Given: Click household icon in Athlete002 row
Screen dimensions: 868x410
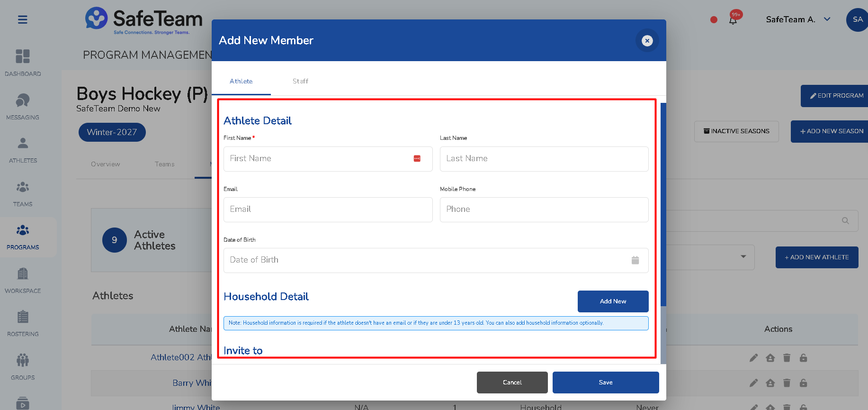Looking at the screenshot, I should [x=770, y=358].
